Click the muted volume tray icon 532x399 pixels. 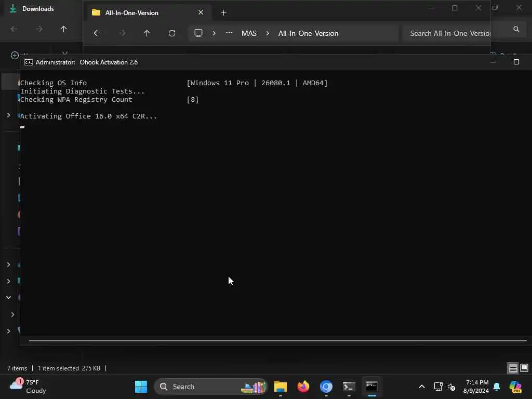pos(451,387)
